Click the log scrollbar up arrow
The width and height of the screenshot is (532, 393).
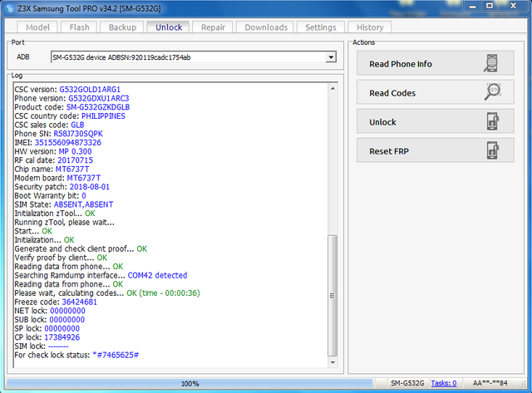click(x=332, y=89)
